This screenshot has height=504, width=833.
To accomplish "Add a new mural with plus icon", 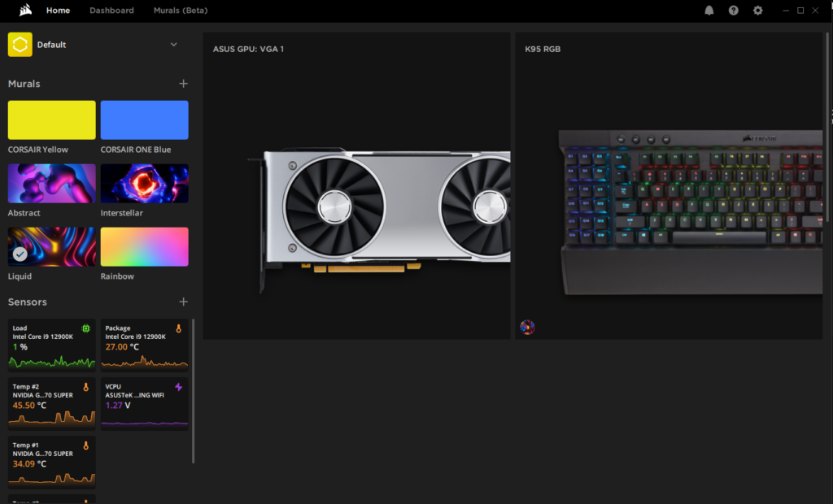I will [x=183, y=84].
